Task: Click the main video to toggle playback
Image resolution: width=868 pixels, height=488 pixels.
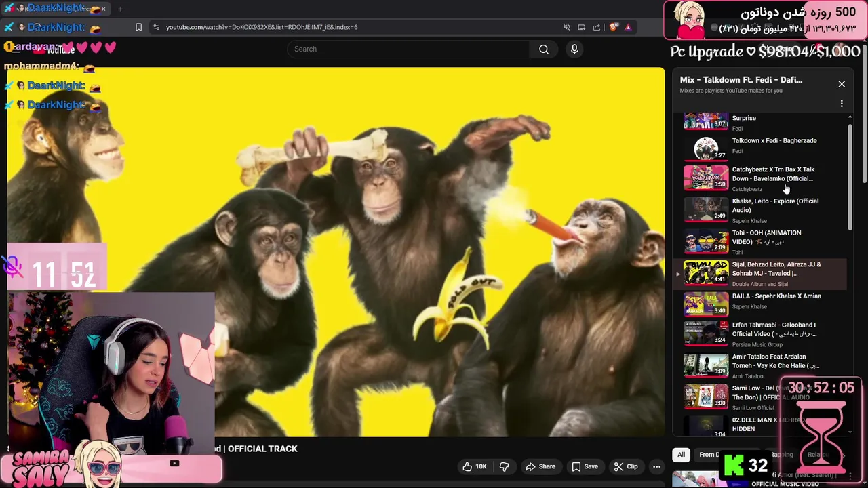Action: click(x=336, y=252)
